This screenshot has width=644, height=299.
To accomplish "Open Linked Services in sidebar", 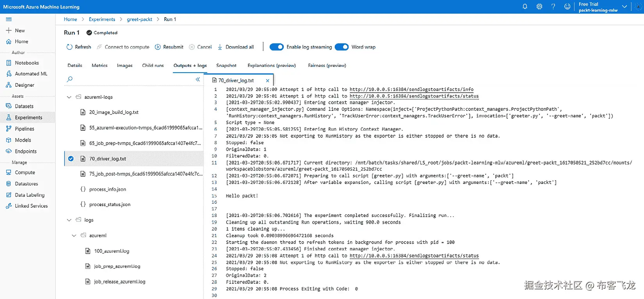I will (27, 206).
